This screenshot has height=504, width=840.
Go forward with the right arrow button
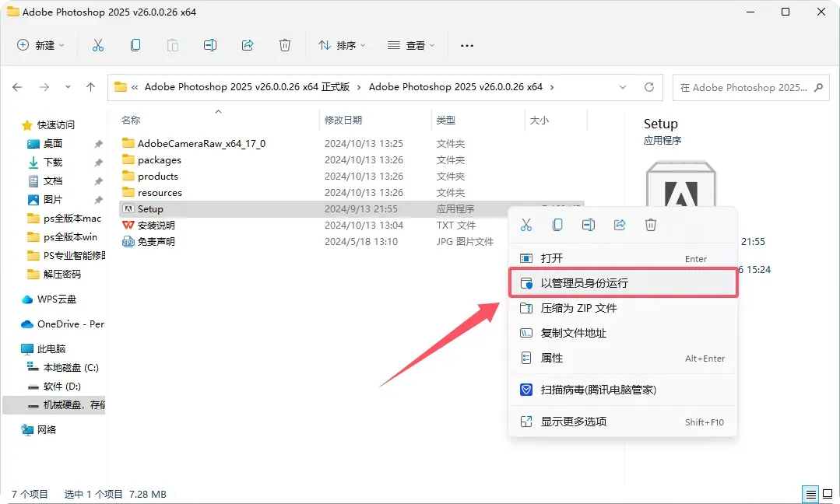pyautogui.click(x=44, y=86)
